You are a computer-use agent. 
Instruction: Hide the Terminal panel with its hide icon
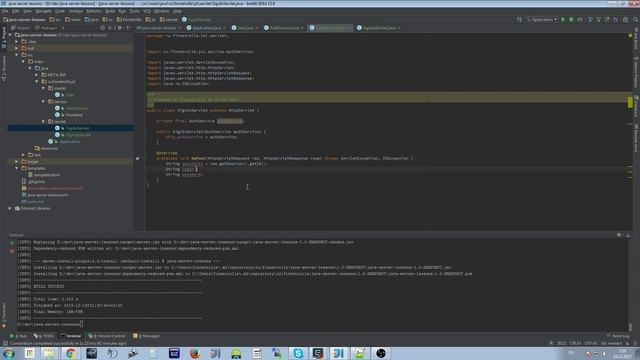tap(628, 235)
